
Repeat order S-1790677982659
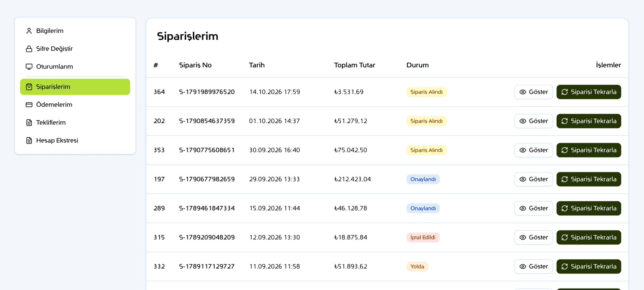[589, 179]
